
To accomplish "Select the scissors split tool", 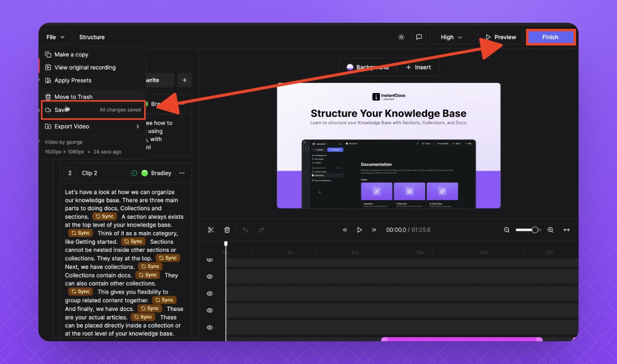I will tap(211, 230).
